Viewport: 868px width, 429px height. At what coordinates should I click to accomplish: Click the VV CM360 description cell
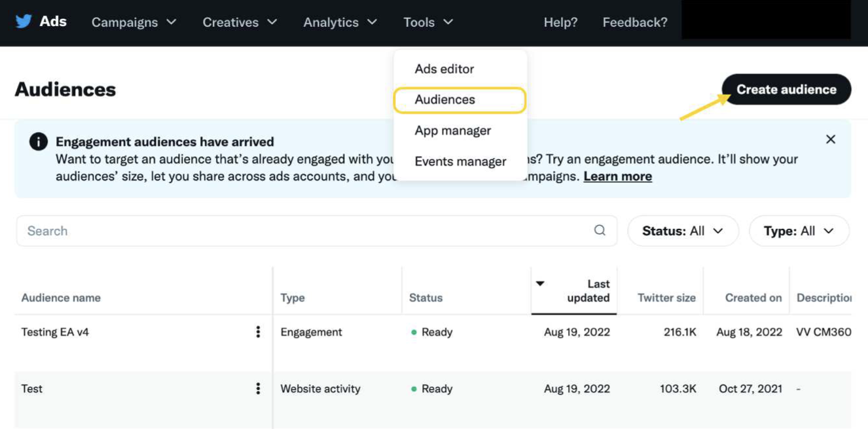(x=823, y=332)
